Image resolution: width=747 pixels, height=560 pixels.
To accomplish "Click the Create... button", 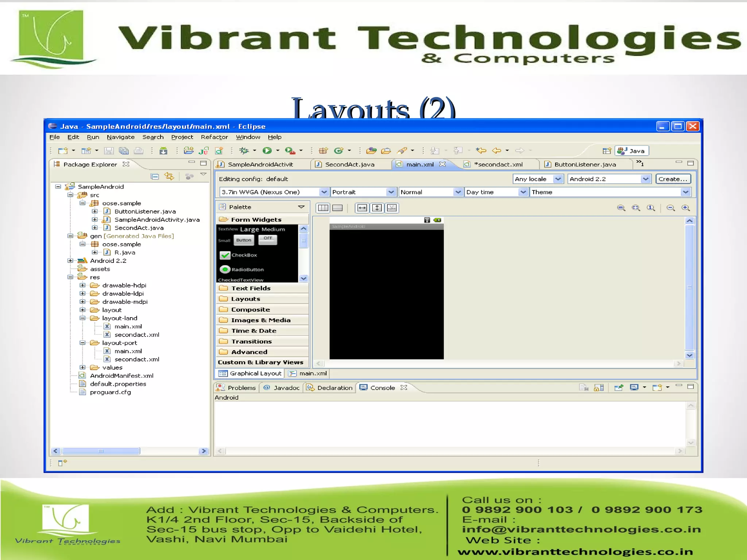I will (673, 179).
